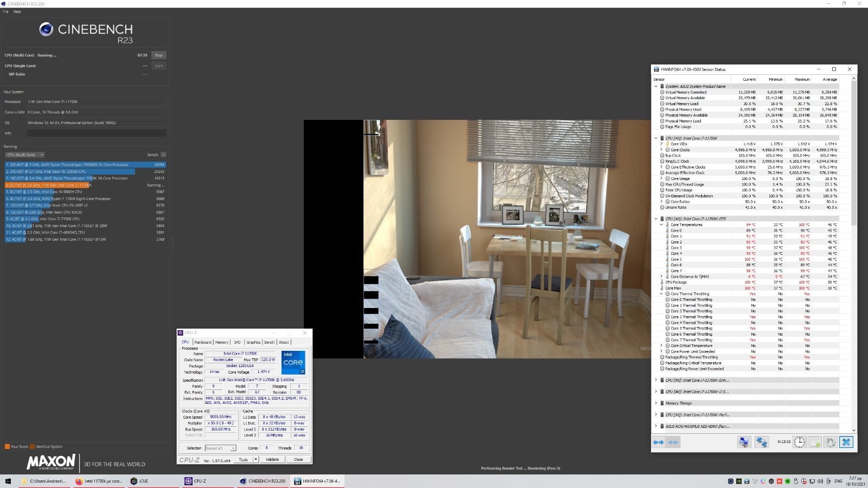Viewport: 868px width, 488px height.
Task: Expand the Core Effective Clocks row
Action: (x=661, y=167)
